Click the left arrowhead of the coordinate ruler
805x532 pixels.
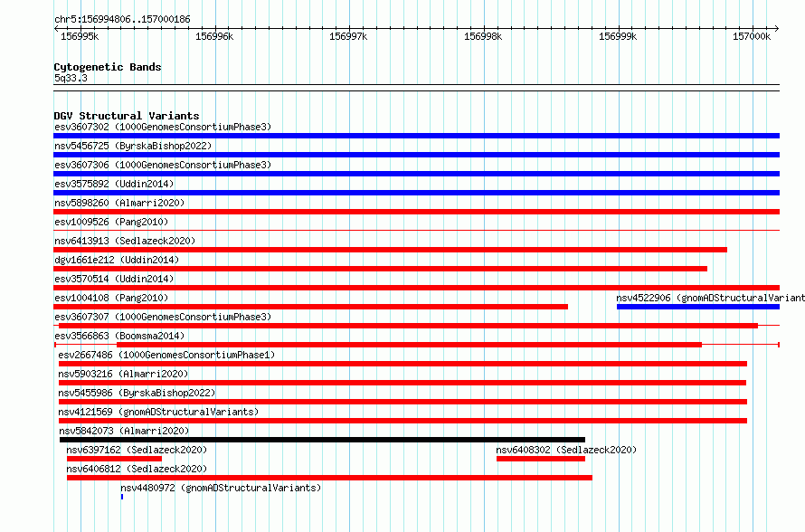pyautogui.click(x=56, y=29)
